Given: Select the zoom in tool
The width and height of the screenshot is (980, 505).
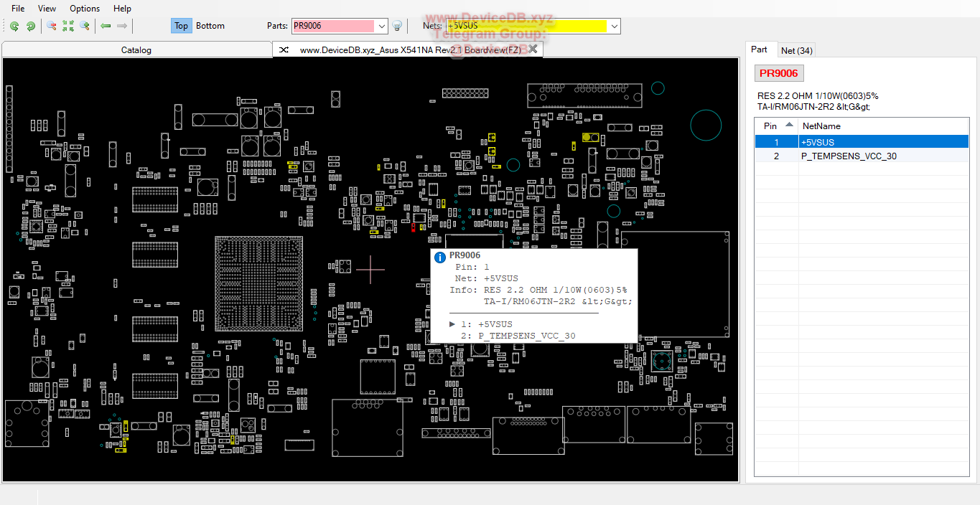Looking at the screenshot, I should click(x=84, y=26).
